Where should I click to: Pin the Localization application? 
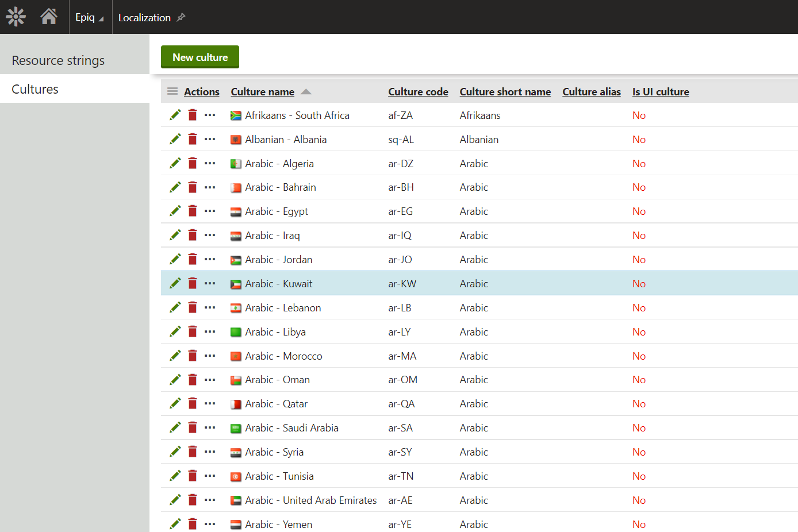click(x=181, y=17)
